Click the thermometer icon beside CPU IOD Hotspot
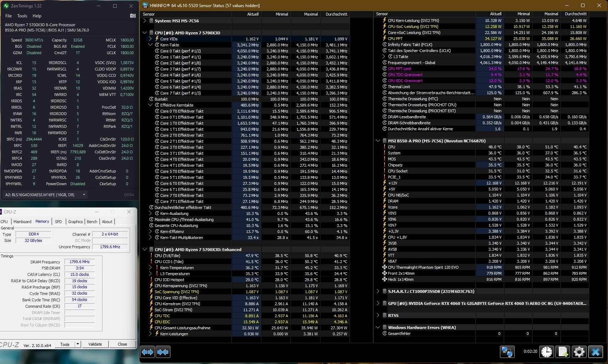This screenshot has width=608, height=364. coord(151,280)
